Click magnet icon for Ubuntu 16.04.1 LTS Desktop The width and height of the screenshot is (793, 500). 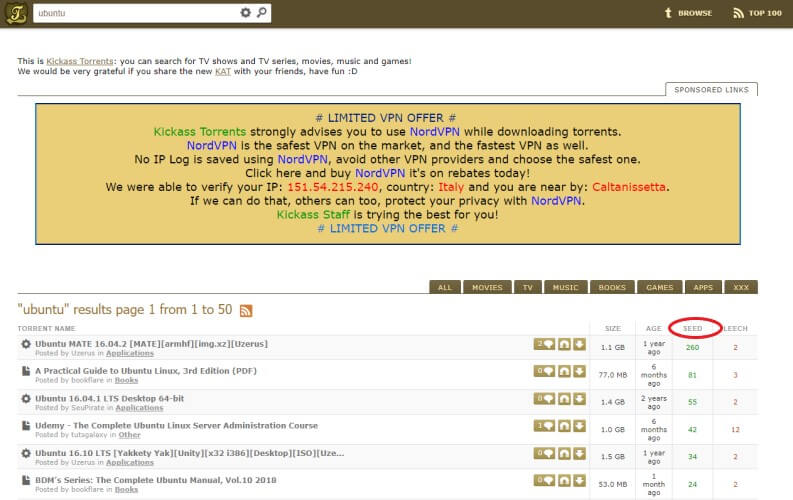(564, 399)
